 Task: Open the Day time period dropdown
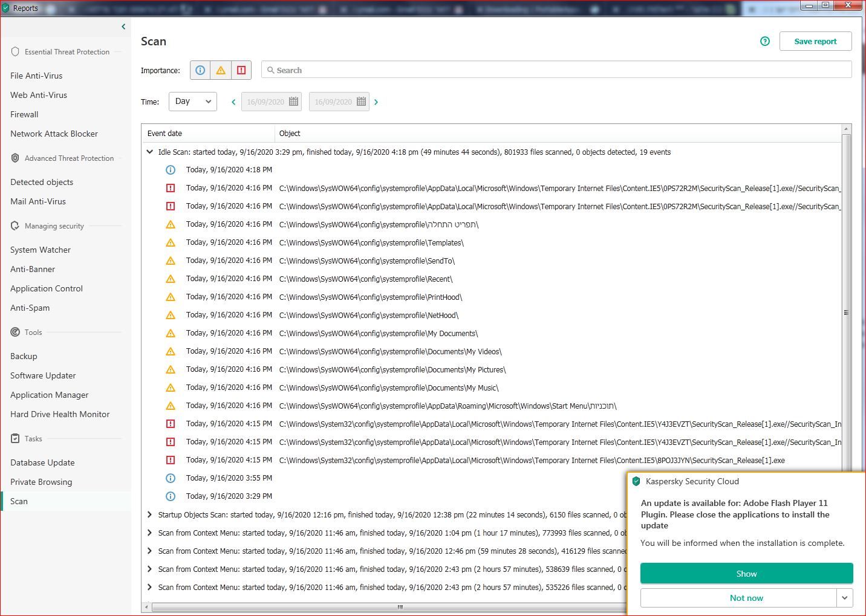193,102
